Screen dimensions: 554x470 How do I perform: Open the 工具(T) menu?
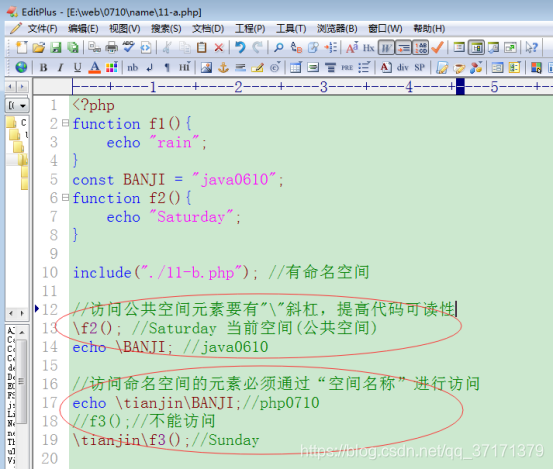coord(291,29)
